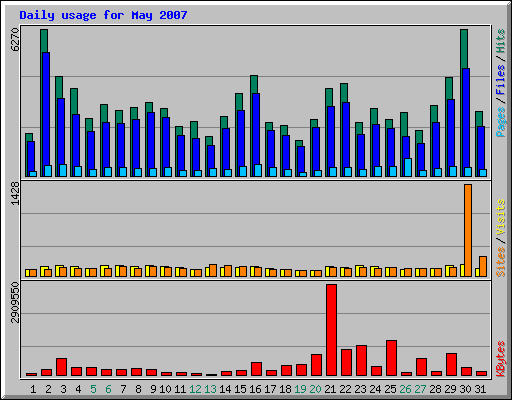Click day label 30 on the x-axis
This screenshot has height=400, width=512.
(465, 389)
